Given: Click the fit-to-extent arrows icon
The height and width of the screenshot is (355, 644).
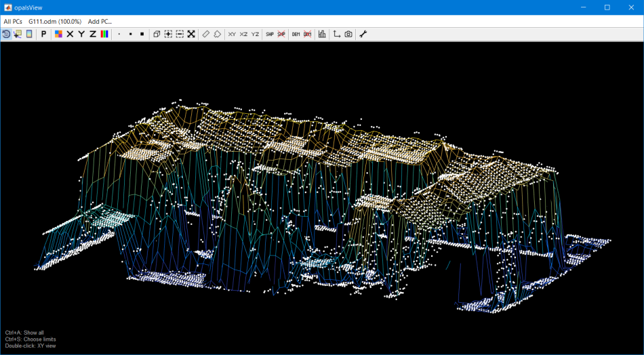Looking at the screenshot, I should pos(191,34).
